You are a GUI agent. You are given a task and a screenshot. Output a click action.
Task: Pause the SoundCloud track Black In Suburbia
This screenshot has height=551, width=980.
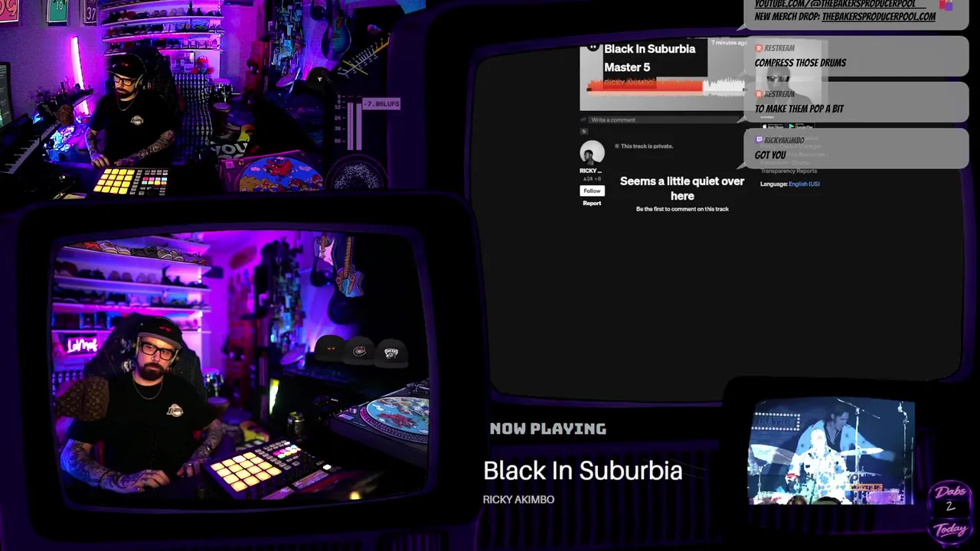(x=593, y=47)
